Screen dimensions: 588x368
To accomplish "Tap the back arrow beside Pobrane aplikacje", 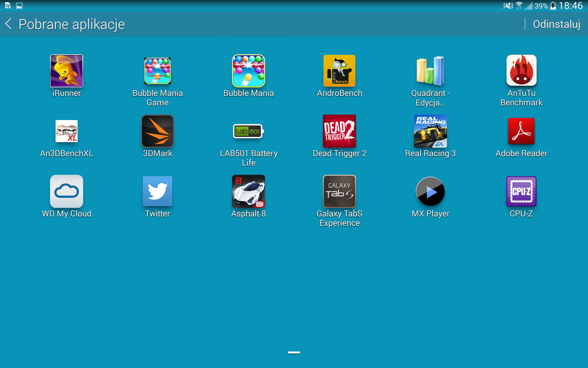I will (x=8, y=24).
